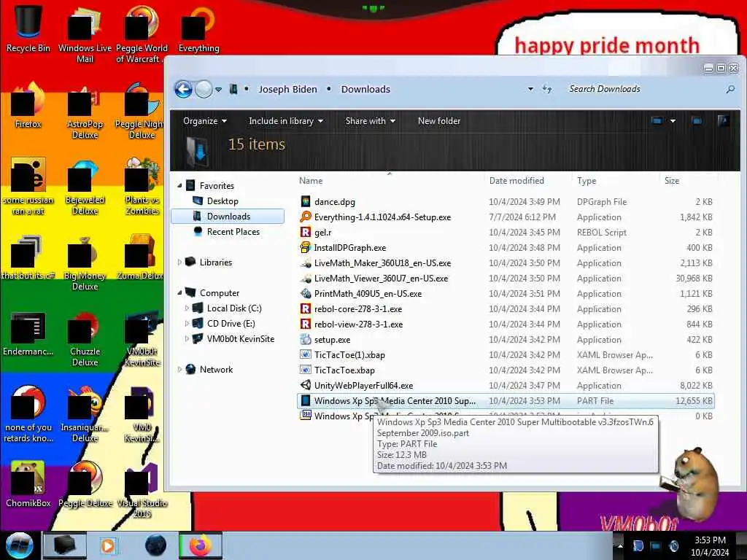Open the Include in library menu

(286, 121)
